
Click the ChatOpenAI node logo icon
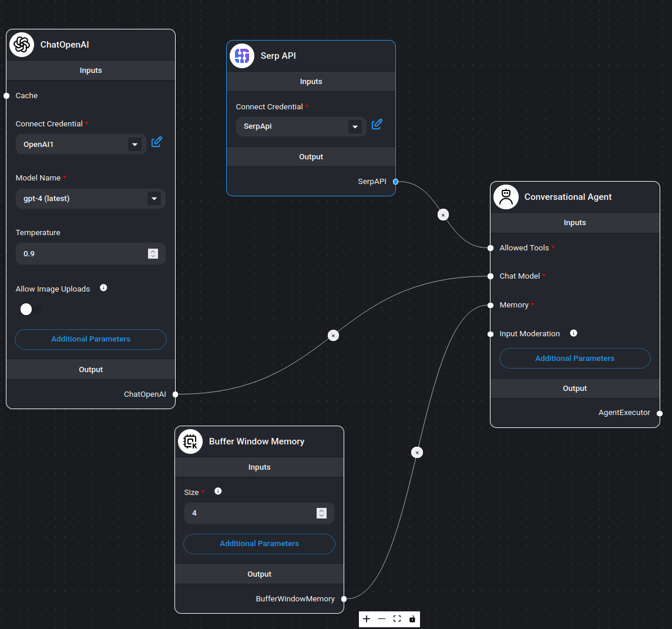coord(22,45)
